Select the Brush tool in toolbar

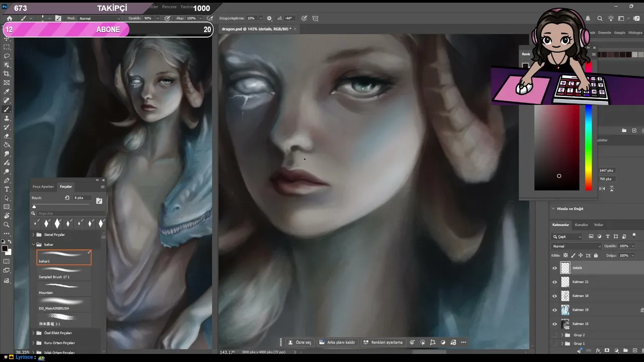click(7, 110)
